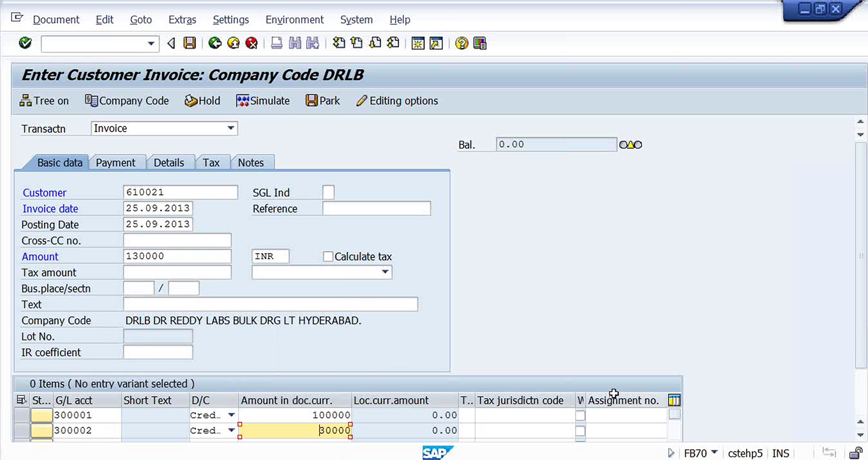Open the status bar FB70 dropdown arrow
The height and width of the screenshot is (460, 868).
coord(714,452)
